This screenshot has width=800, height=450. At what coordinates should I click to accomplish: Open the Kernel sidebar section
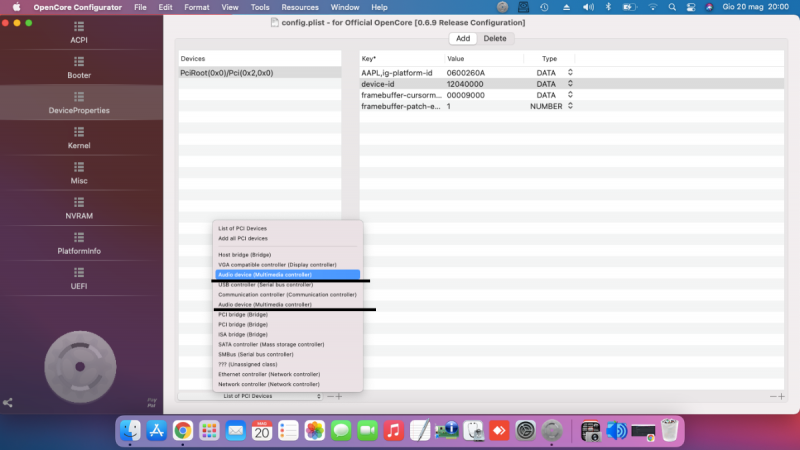(79, 145)
